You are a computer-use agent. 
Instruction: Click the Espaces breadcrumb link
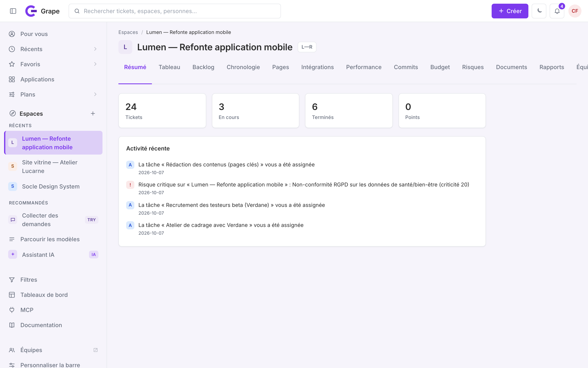click(128, 32)
